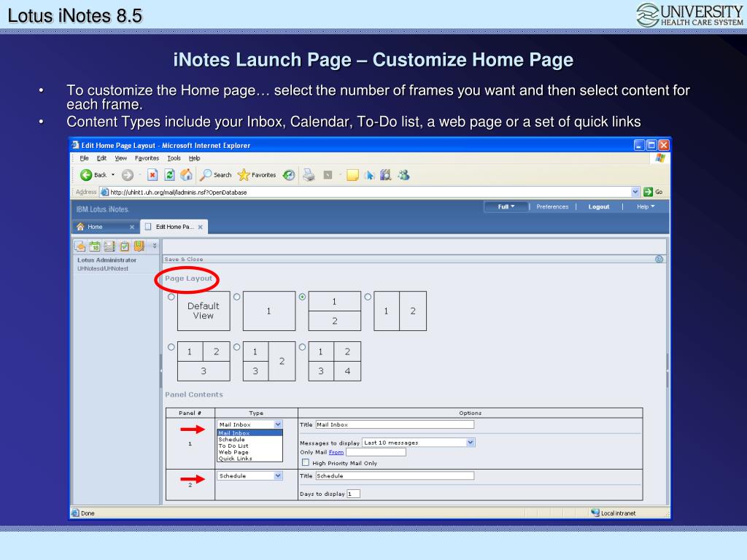Click the Only Mail From input field

click(x=376, y=452)
